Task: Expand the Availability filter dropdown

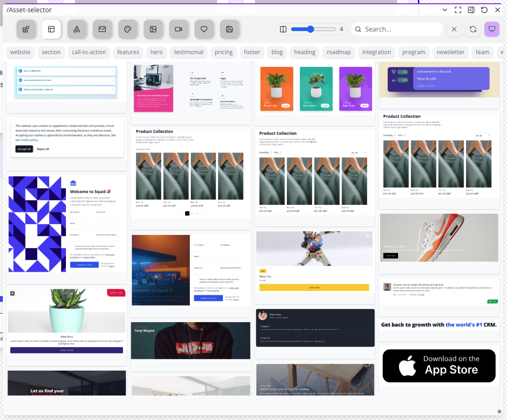Action: (x=266, y=153)
